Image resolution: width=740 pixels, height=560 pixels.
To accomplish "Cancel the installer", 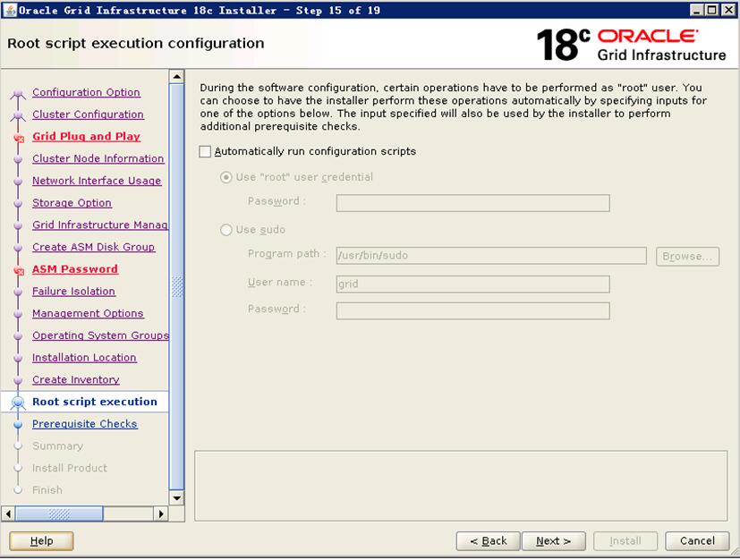I will [x=697, y=541].
